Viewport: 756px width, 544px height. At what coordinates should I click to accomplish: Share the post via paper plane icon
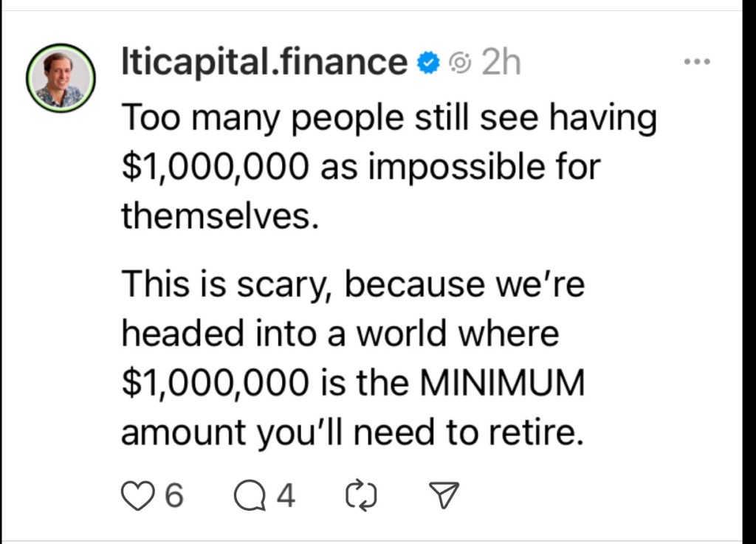[x=444, y=496]
